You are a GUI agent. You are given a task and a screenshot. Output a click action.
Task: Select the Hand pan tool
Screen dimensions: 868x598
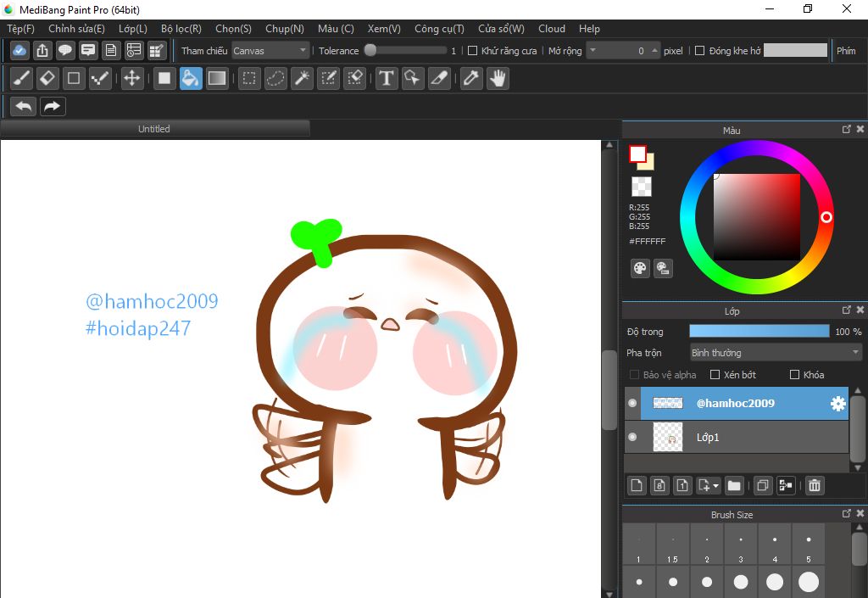coord(498,79)
